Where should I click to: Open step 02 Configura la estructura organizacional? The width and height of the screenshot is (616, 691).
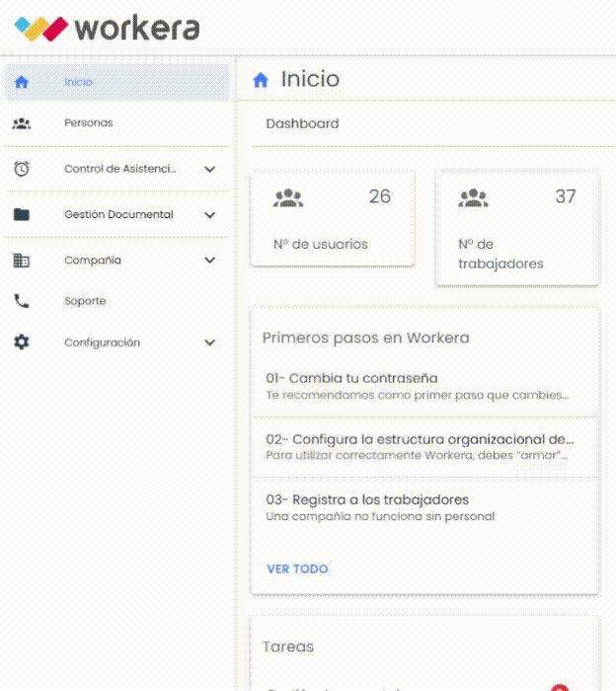tap(421, 446)
